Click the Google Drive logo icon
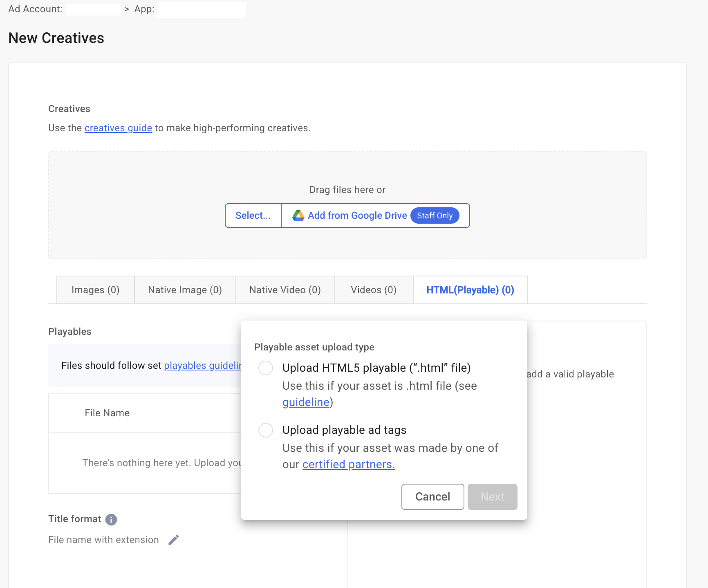Viewport: 708px width, 588px height. point(298,215)
